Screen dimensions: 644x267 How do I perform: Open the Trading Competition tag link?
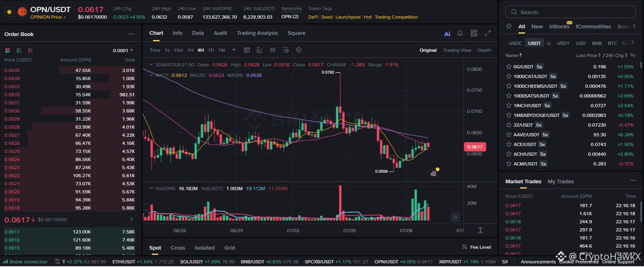coord(396,17)
